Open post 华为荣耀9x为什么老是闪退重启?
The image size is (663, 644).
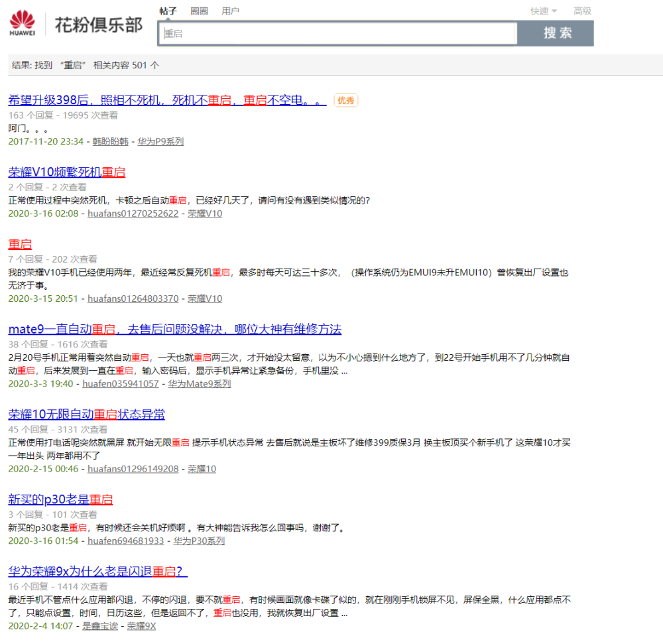97,571
